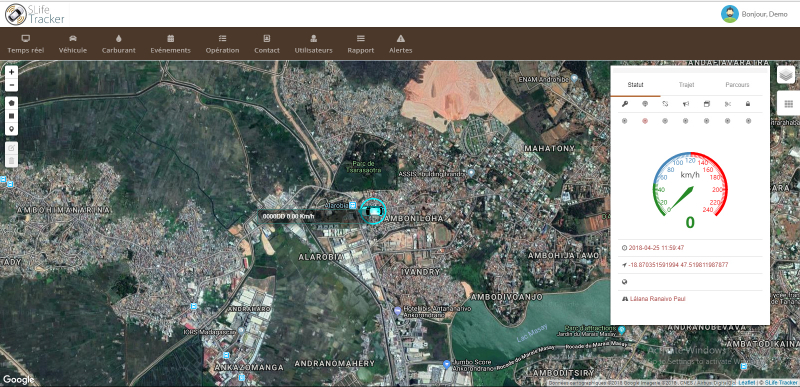Open the Utilisateurs menu
The width and height of the screenshot is (800, 387).
[x=313, y=44]
